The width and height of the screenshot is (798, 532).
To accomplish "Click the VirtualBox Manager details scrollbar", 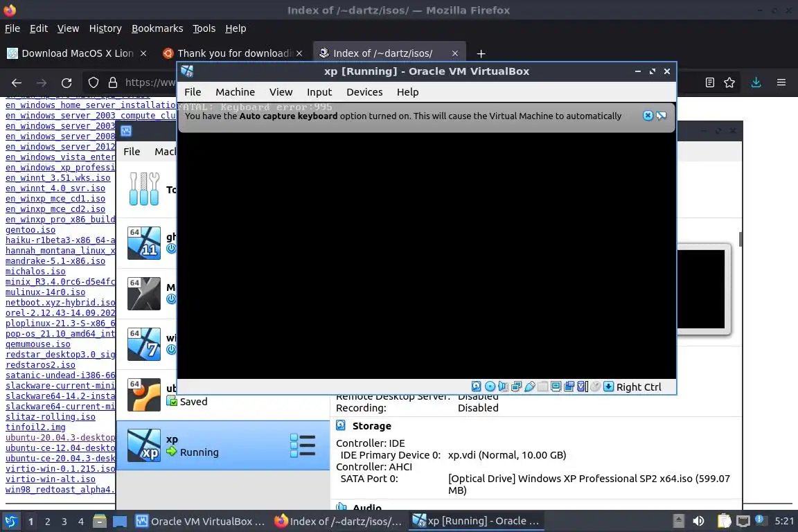I will coord(741,239).
